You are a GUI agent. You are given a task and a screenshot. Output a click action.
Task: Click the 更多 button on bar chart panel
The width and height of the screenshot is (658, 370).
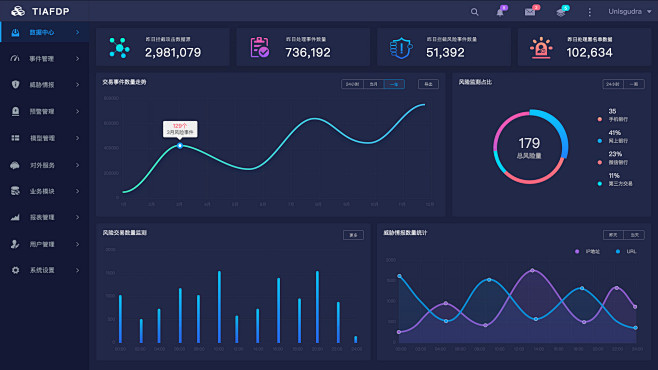[x=353, y=235]
